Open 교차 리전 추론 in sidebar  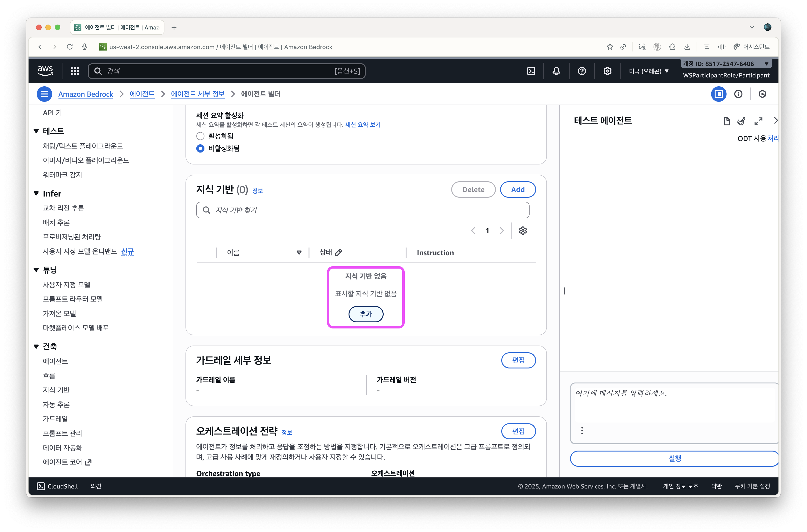pos(63,208)
